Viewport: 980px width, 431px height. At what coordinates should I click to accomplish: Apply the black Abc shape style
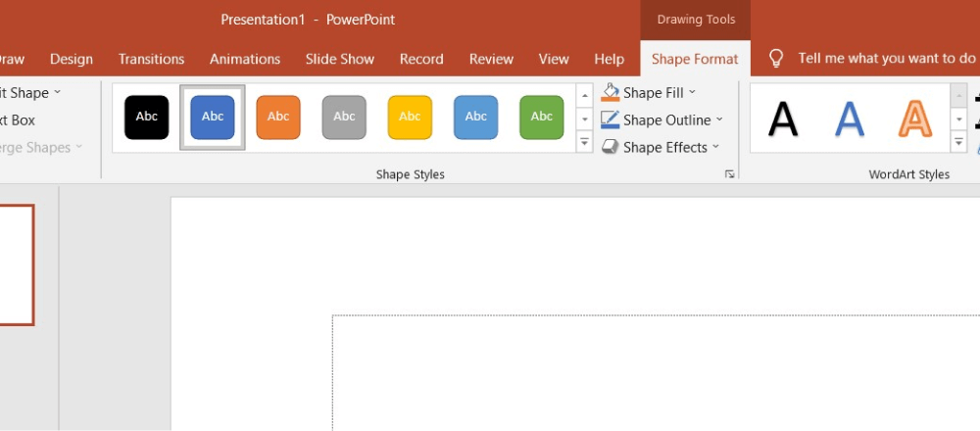[x=147, y=118]
